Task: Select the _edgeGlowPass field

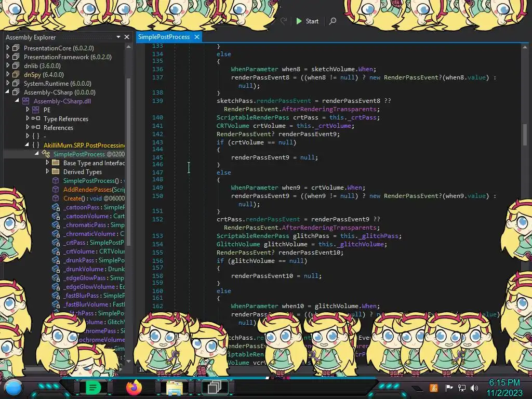Action: [x=94, y=277]
